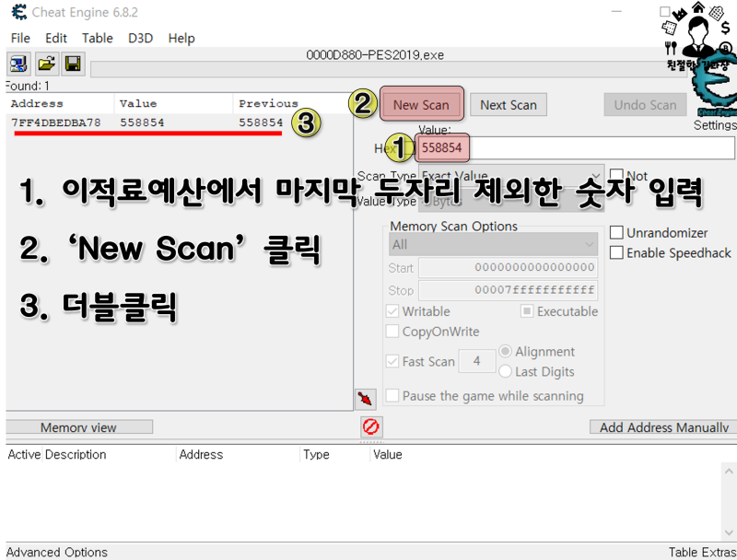
Task: Toggle the Writable checkbox
Action: point(392,311)
